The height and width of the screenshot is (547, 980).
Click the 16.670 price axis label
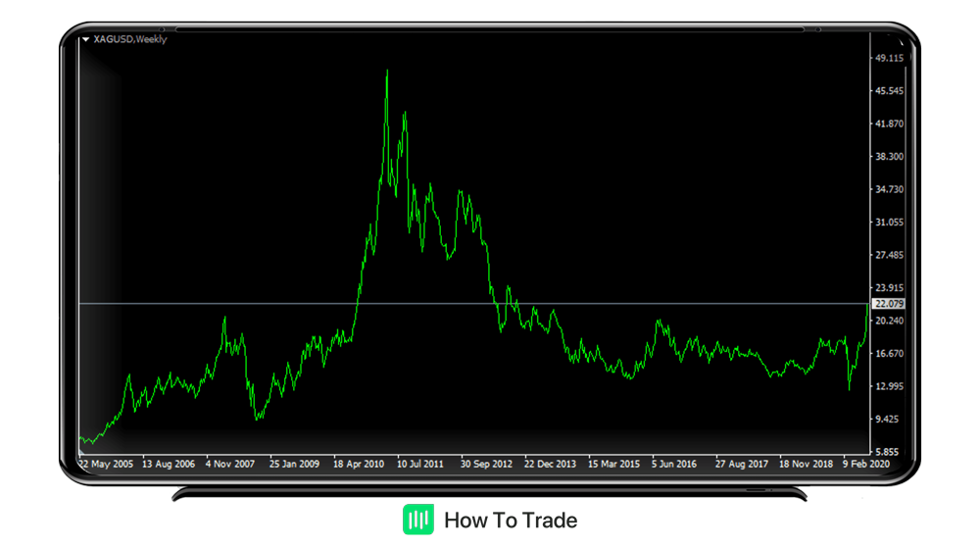tap(888, 353)
